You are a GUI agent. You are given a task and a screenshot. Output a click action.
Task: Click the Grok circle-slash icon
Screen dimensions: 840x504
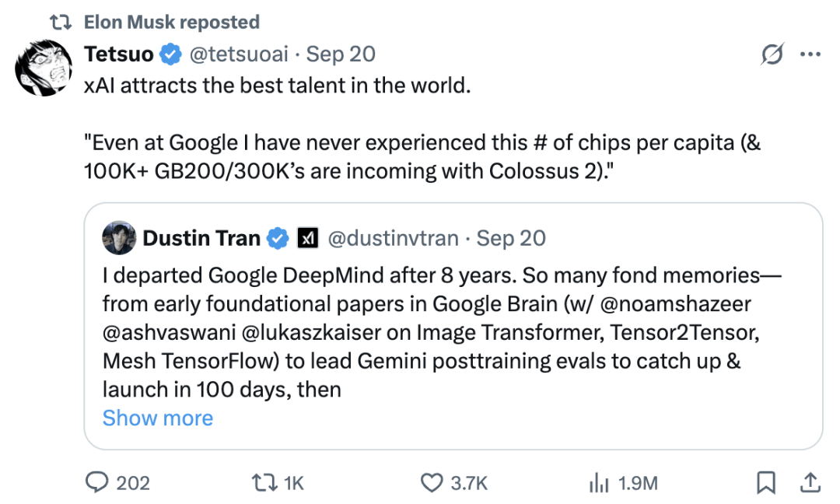coord(772,54)
